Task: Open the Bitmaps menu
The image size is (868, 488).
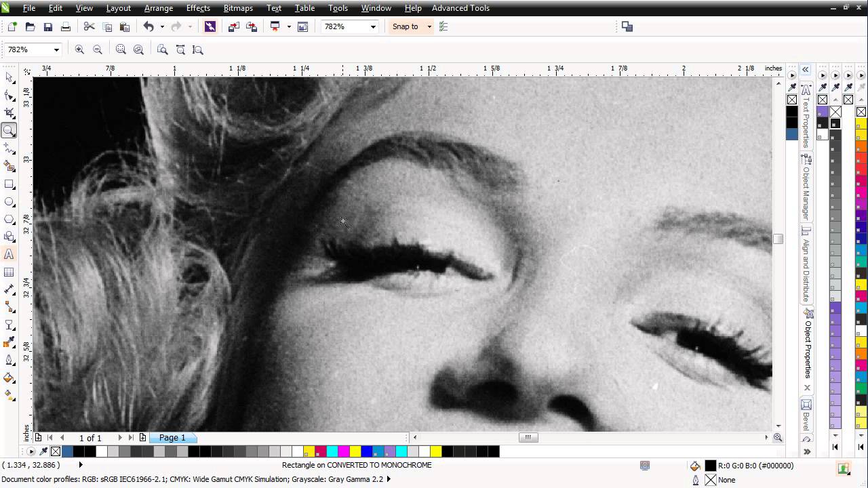Action: click(238, 8)
